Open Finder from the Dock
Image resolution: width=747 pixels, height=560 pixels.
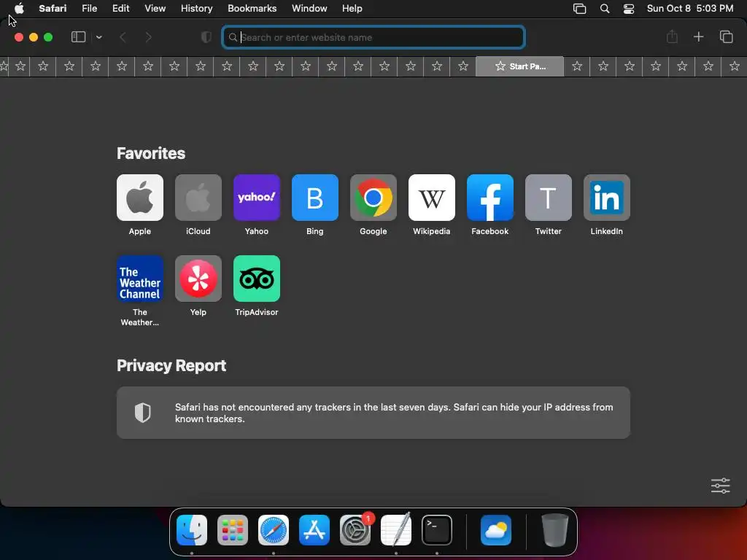192,530
